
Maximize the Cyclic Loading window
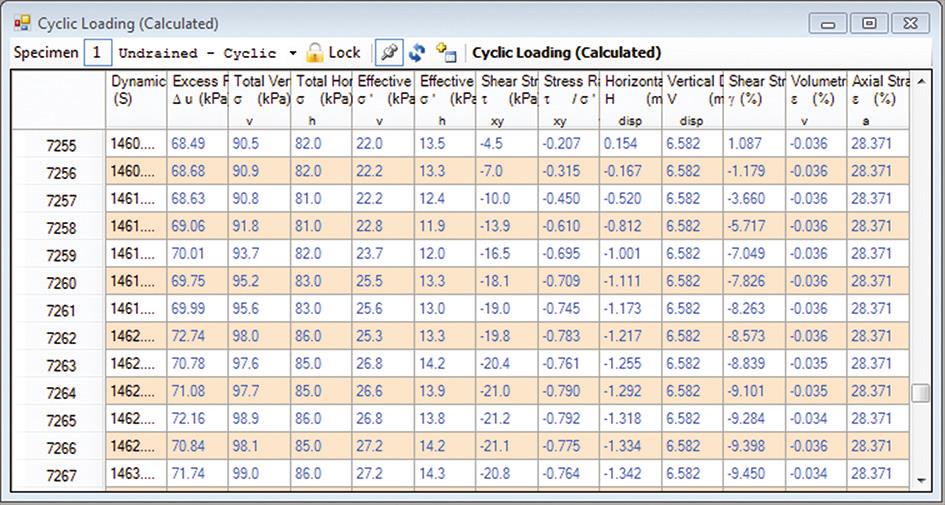click(869, 23)
